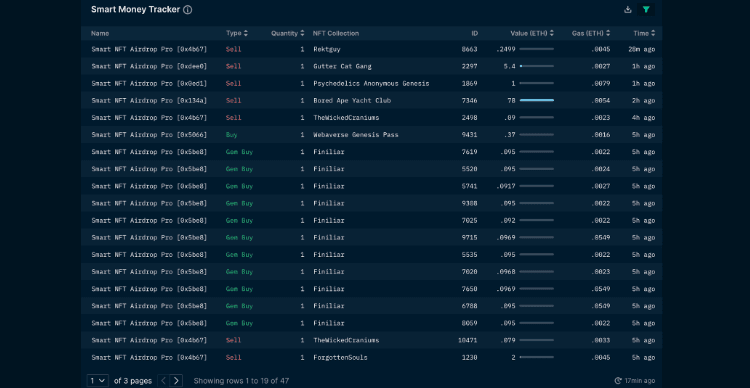
Task: Select the Gutter Cat Gang collection
Action: 342,67
